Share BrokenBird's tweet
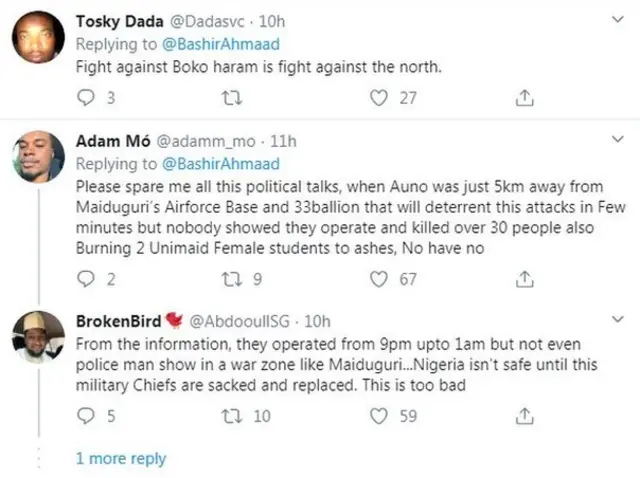This screenshot has height=478, width=640. pos(523,416)
